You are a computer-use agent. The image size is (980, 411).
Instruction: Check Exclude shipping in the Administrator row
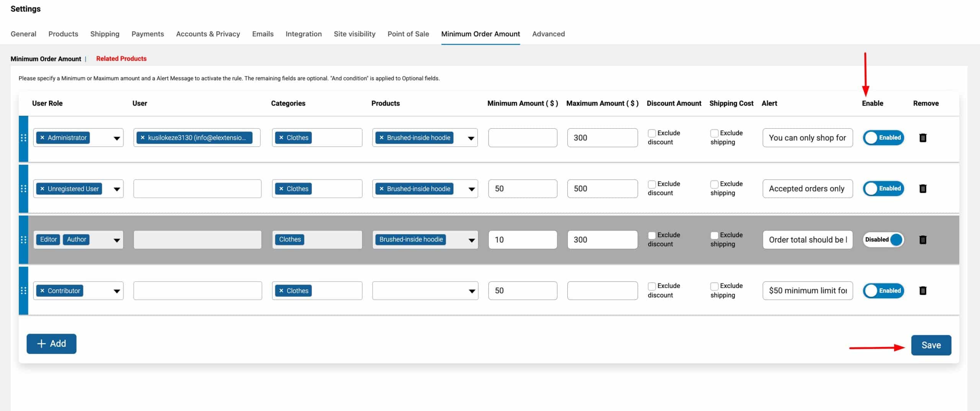coord(714,133)
